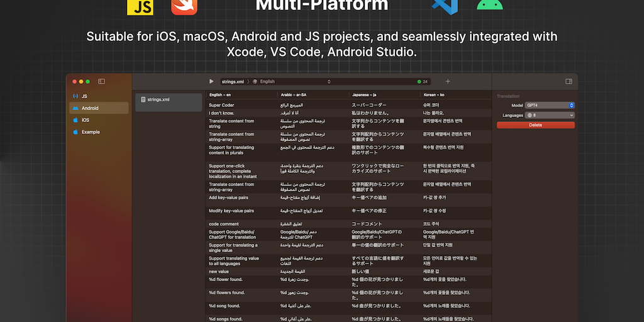Image resolution: width=644 pixels, height=322 pixels.
Task: Open the English language selector in toolbar
Action: (292, 82)
